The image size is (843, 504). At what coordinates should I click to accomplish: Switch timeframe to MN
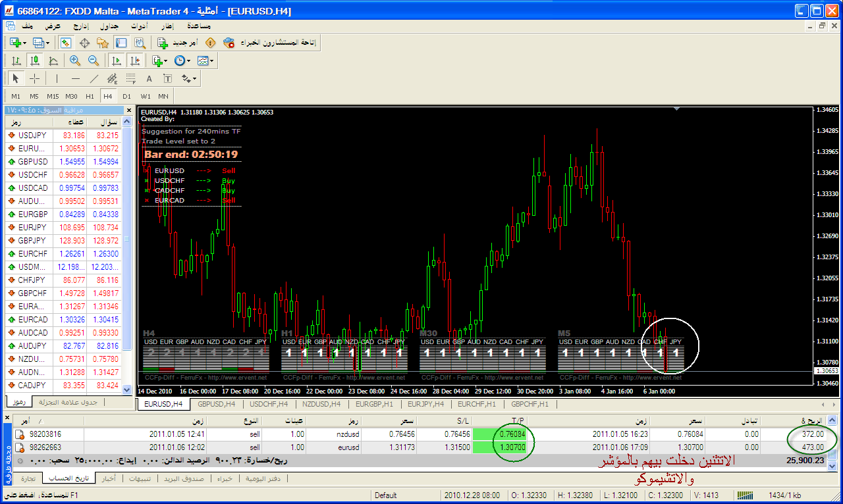pos(163,96)
